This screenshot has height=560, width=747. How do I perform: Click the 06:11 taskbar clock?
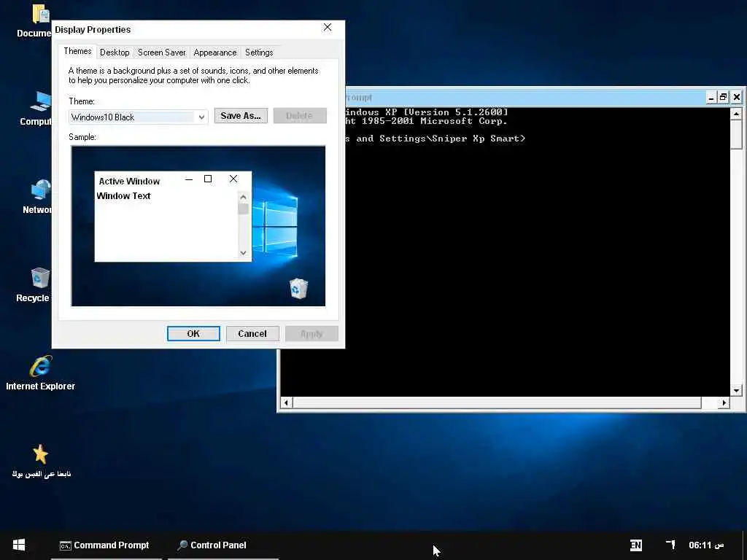pyautogui.click(x=705, y=545)
